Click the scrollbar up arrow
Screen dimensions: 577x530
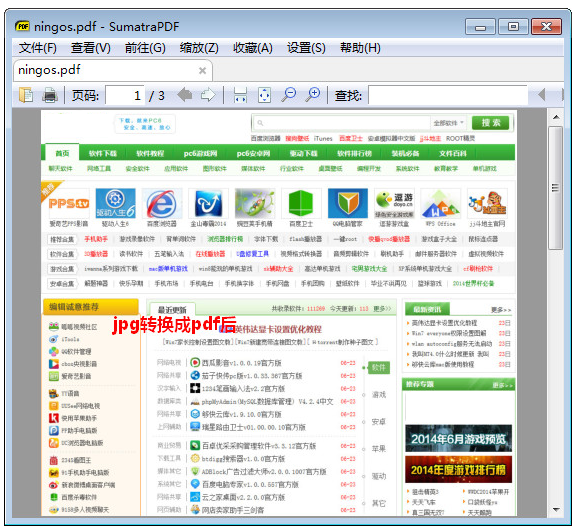click(x=556, y=117)
